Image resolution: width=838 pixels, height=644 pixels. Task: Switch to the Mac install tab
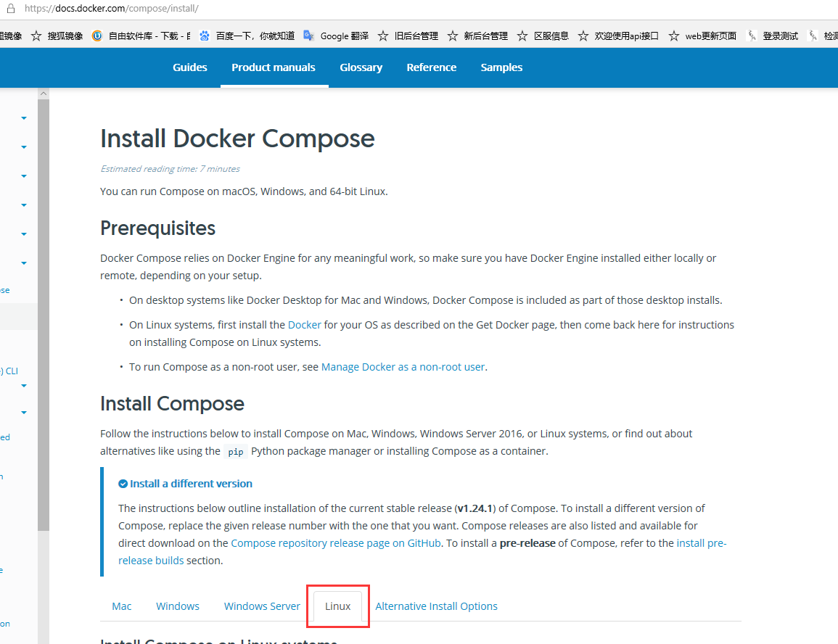(x=122, y=606)
